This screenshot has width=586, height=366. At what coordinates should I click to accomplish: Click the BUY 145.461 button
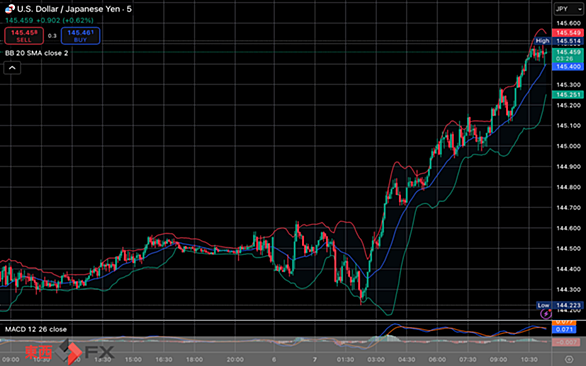pos(80,36)
